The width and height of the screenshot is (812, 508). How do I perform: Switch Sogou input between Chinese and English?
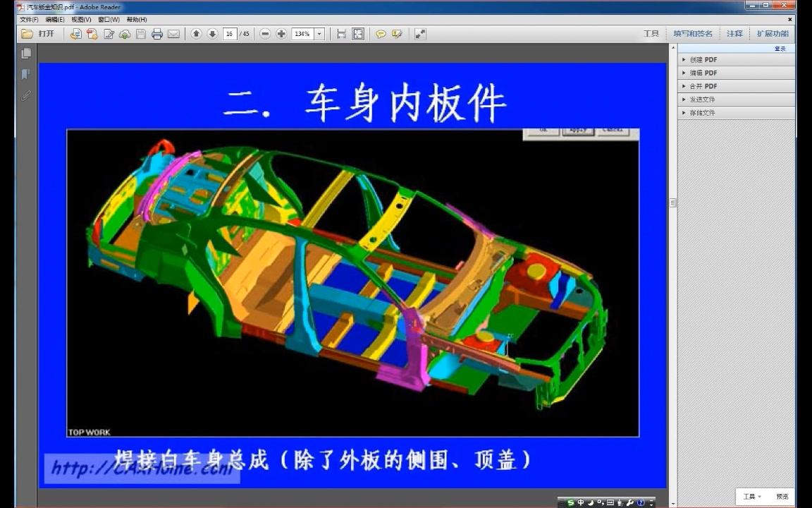(581, 504)
